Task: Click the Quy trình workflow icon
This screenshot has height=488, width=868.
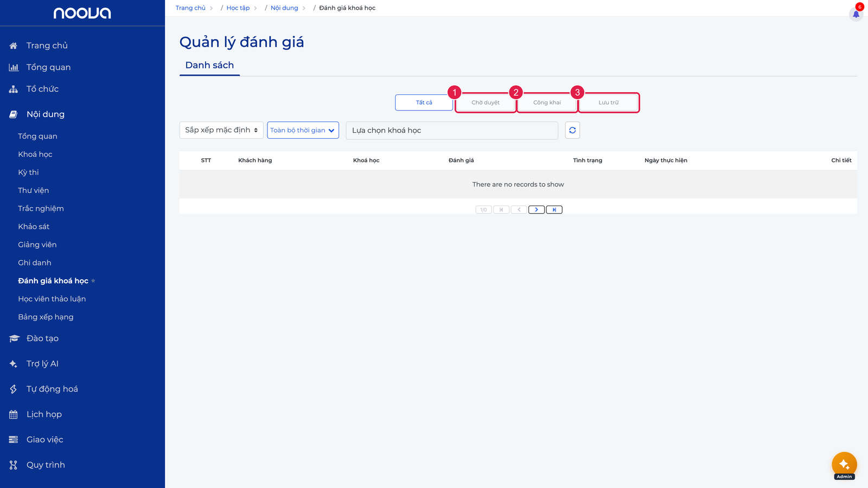Action: (x=14, y=465)
